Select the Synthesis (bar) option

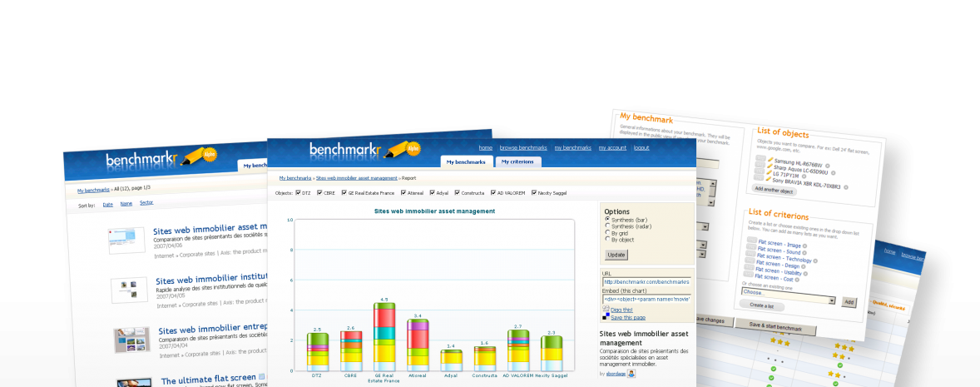[x=606, y=220]
